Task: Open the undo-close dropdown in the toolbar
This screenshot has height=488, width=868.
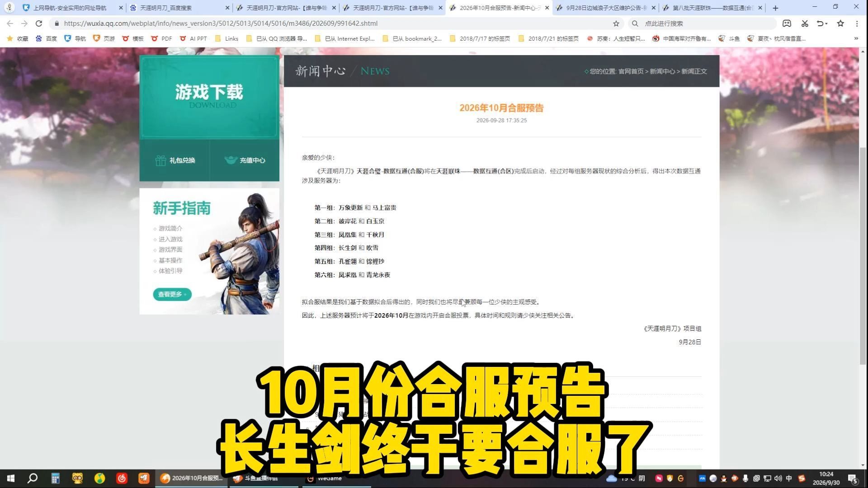Action: [822, 23]
